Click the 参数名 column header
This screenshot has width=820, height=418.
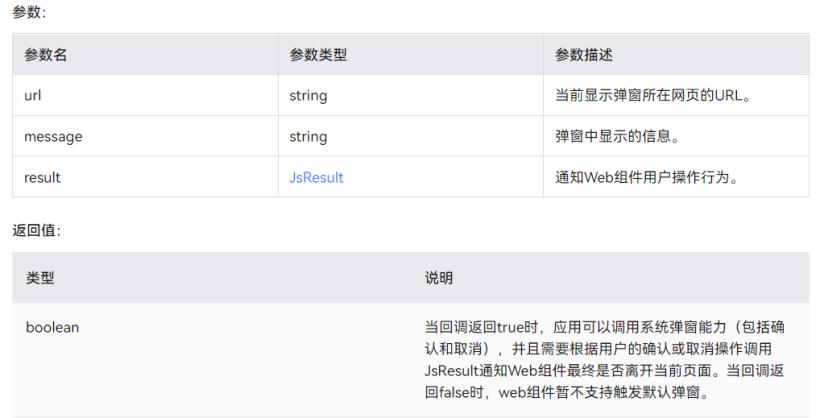[x=46, y=56]
